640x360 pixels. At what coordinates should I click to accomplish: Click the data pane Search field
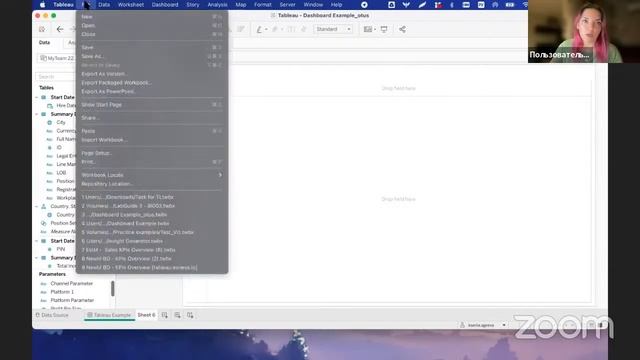click(x=55, y=77)
